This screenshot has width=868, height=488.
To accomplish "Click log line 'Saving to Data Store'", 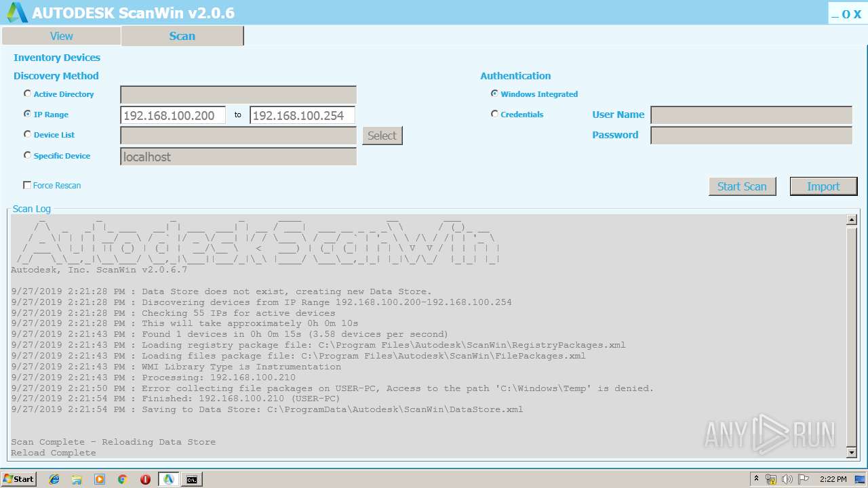I will [x=267, y=409].
